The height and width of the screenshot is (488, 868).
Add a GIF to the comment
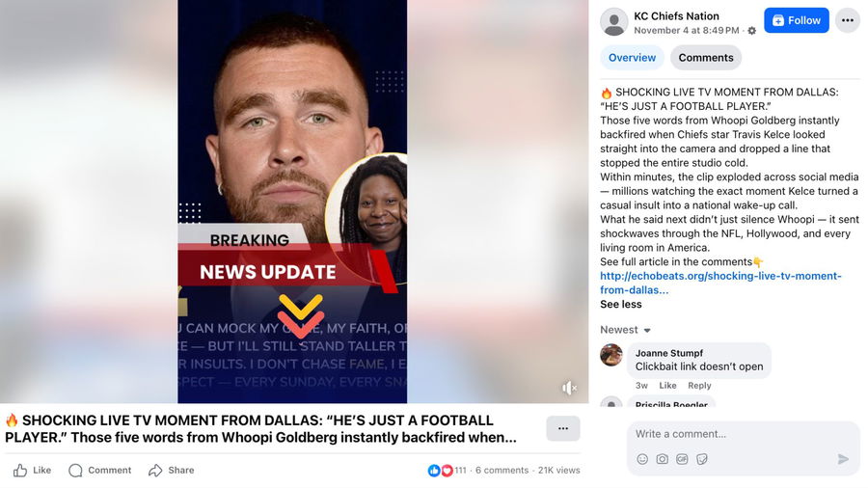(x=682, y=459)
